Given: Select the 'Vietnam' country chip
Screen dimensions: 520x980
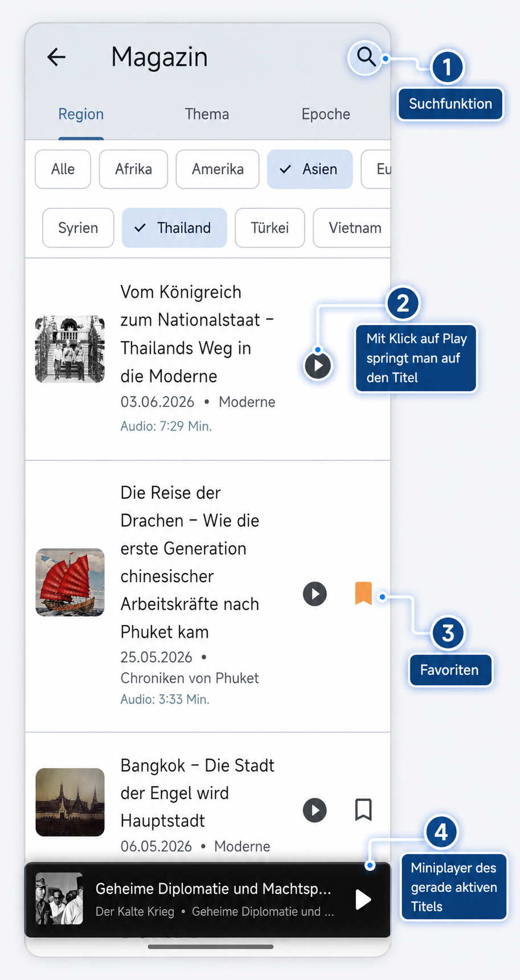Looking at the screenshot, I should [x=353, y=228].
